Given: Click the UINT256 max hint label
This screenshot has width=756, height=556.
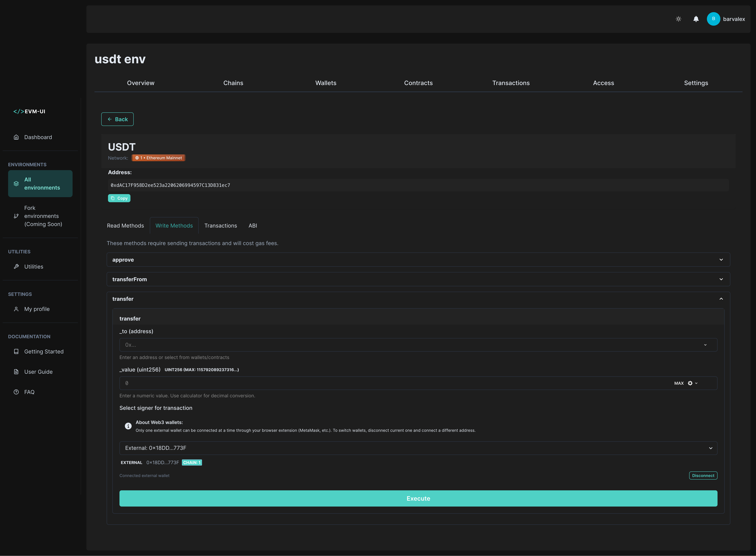Looking at the screenshot, I should pyautogui.click(x=201, y=370).
